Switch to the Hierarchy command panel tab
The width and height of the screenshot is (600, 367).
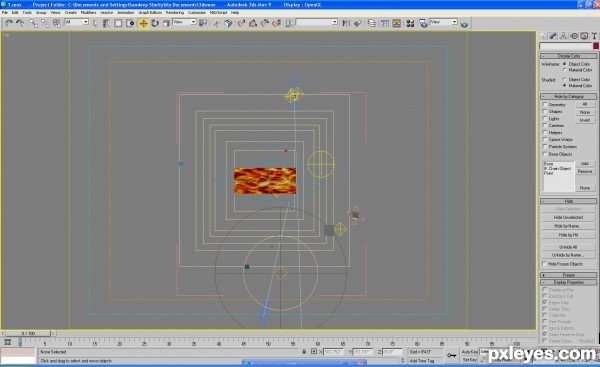[563, 36]
